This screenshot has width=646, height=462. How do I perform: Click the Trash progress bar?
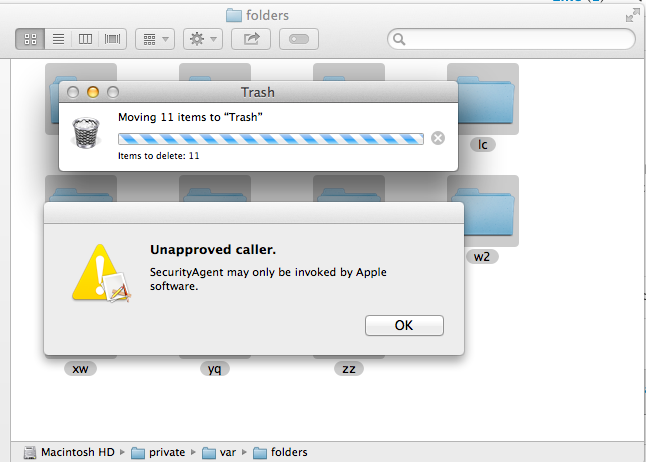pyautogui.click(x=271, y=139)
